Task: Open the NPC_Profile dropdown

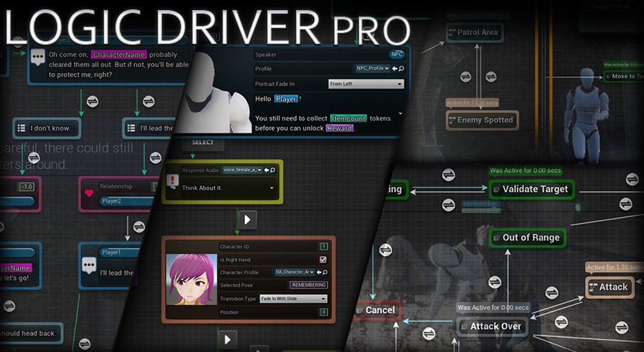Action: point(372,69)
